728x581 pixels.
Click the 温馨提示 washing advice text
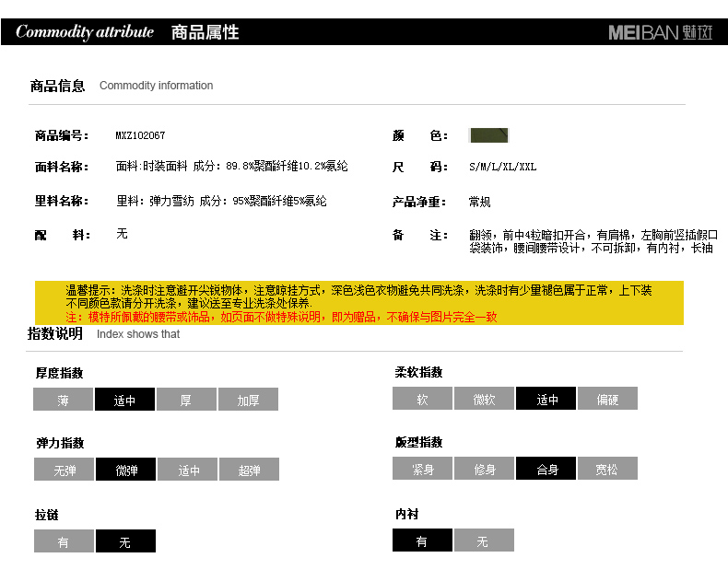coord(358,297)
